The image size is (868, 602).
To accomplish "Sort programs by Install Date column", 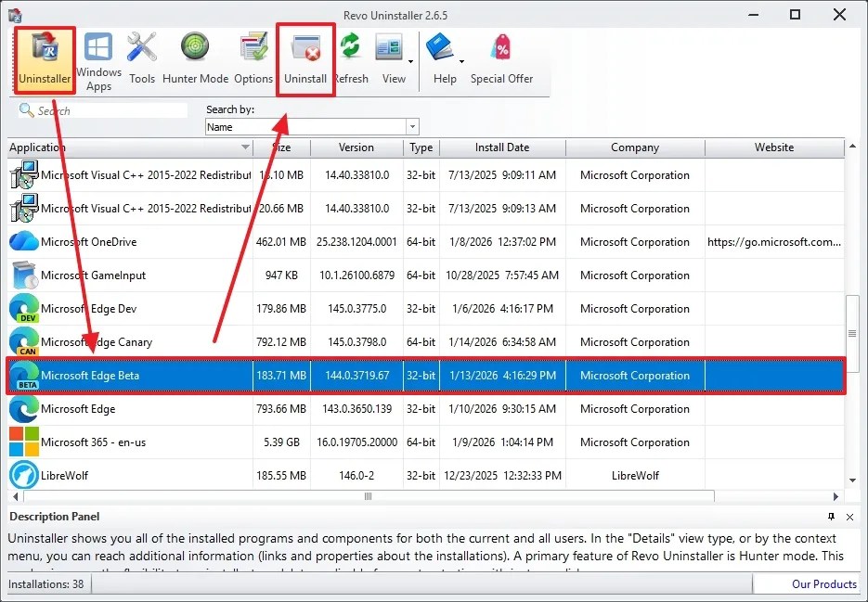I will (x=505, y=147).
